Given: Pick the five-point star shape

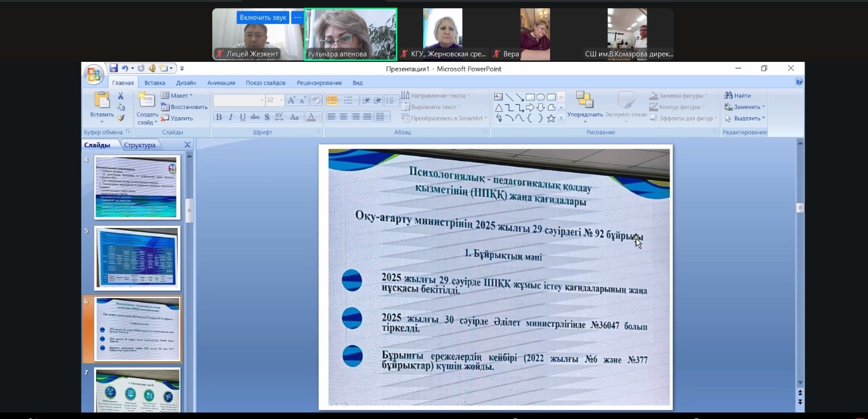Looking at the screenshot, I should pos(551,118).
